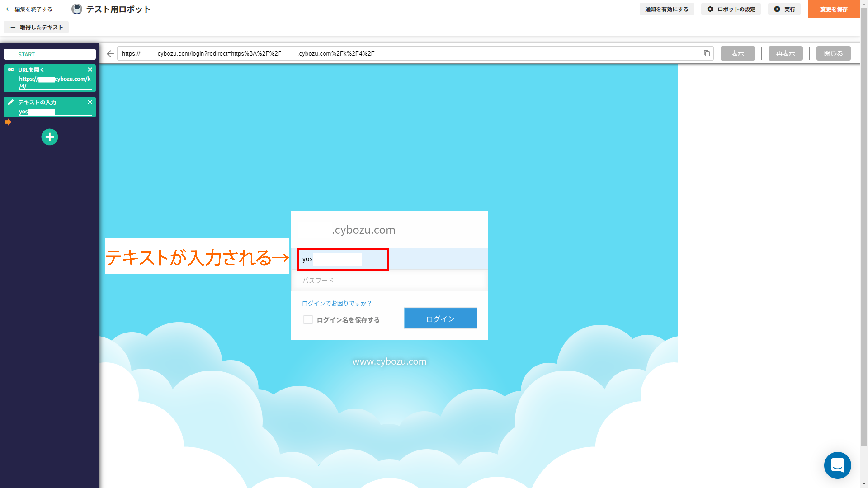Click the テスト用ロボット title
The height and width of the screenshot is (488, 868).
118,9
